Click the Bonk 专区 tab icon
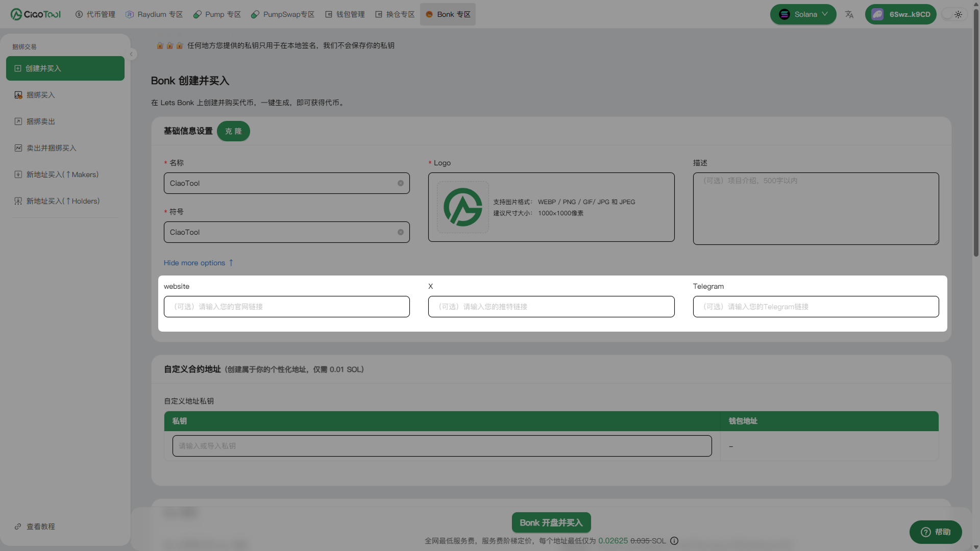The height and width of the screenshot is (551, 980). pyautogui.click(x=429, y=14)
